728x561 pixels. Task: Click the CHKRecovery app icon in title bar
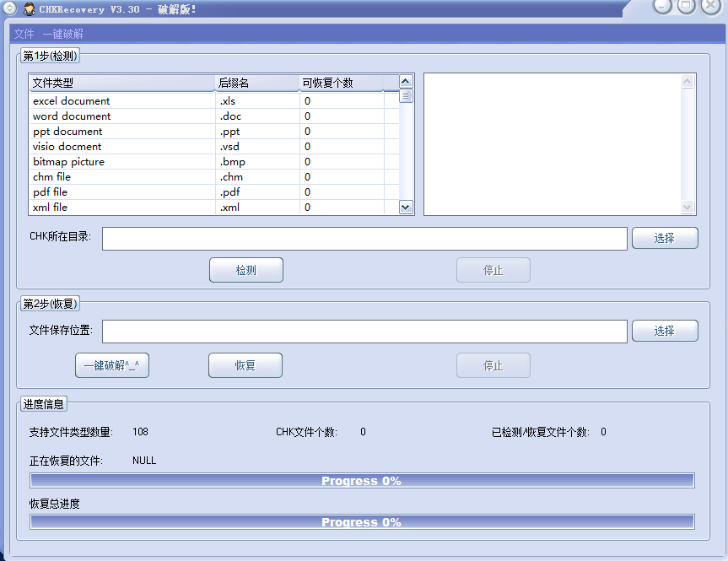(x=30, y=9)
